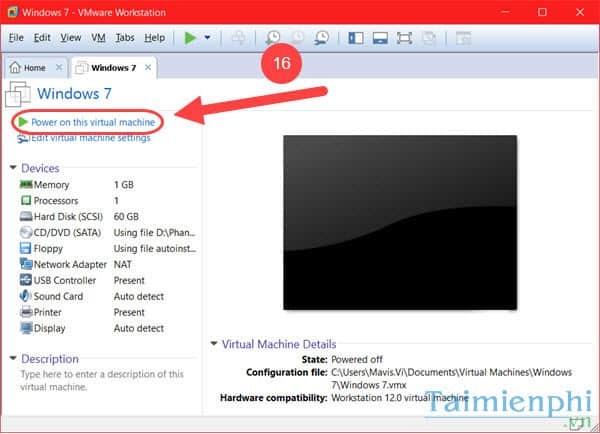Enter full screen mode icon
Image resolution: width=600 pixels, height=434 pixels.
[404, 38]
